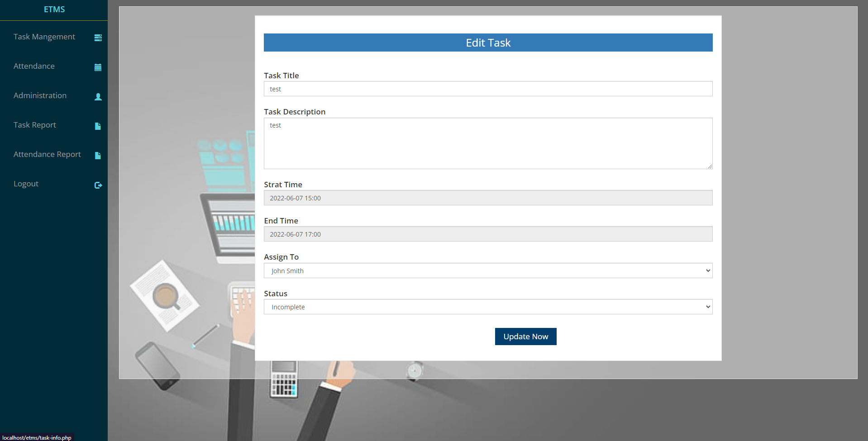Click the Task Report document icon
Viewport: 868px width, 441px height.
(98, 126)
